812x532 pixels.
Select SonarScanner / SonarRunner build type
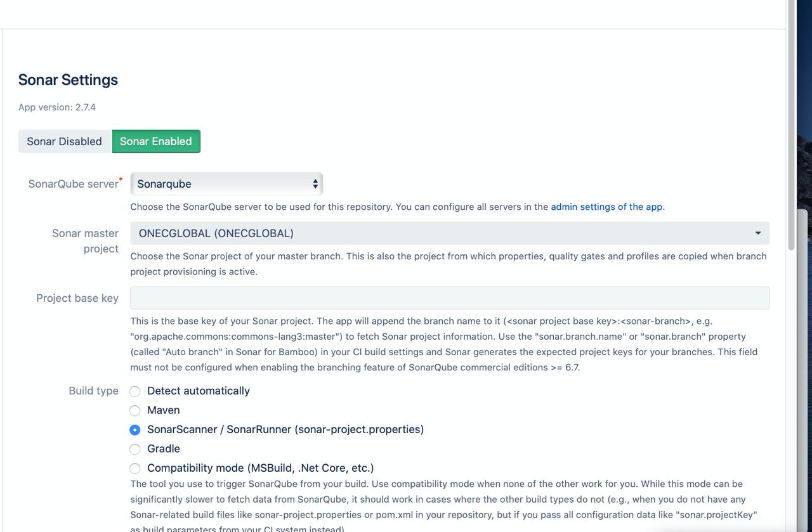135,430
